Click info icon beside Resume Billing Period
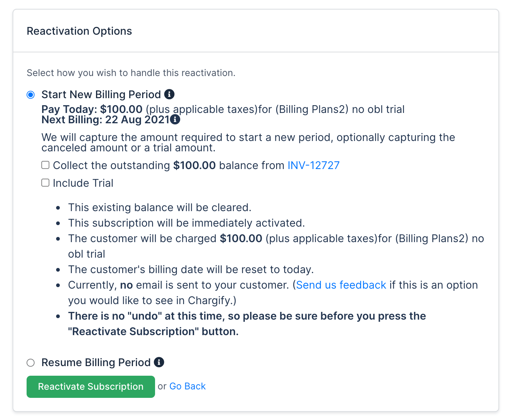The image size is (508, 420). click(159, 362)
